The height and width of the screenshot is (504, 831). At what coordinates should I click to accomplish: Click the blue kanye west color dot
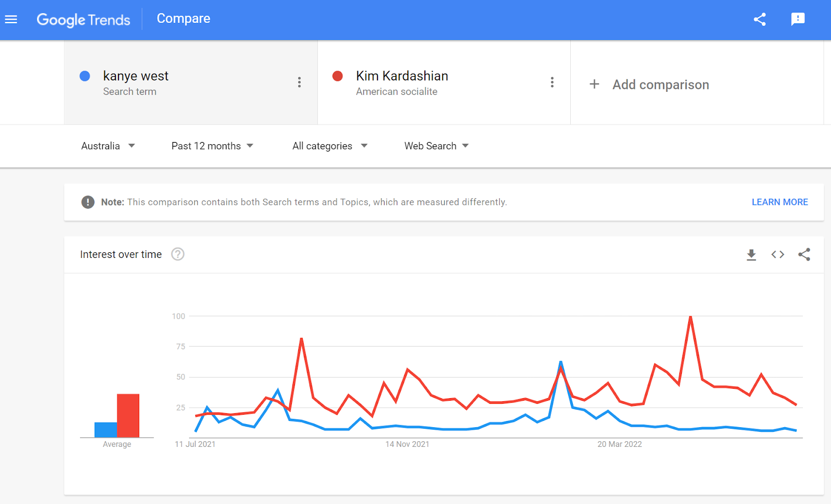click(x=85, y=76)
